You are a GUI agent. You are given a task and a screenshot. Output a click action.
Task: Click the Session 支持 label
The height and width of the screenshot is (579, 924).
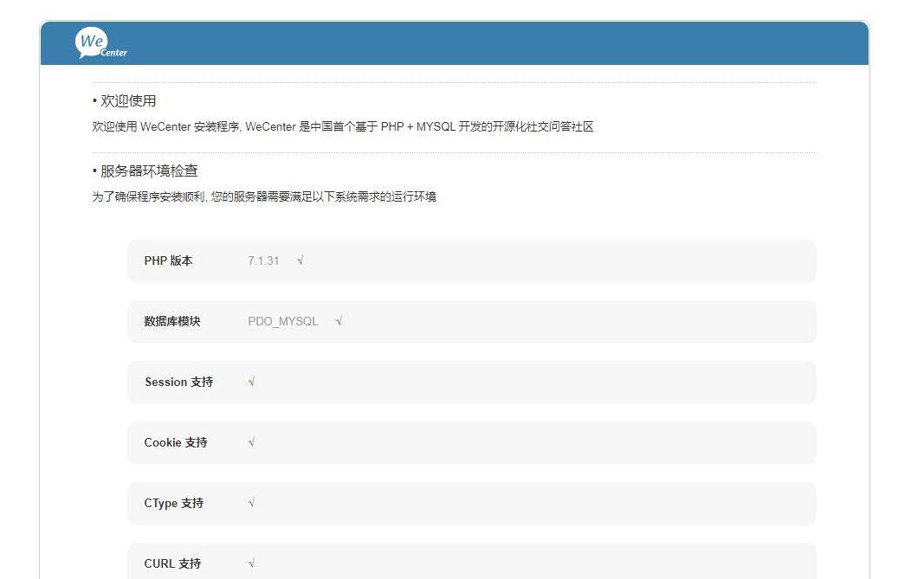pyautogui.click(x=178, y=383)
